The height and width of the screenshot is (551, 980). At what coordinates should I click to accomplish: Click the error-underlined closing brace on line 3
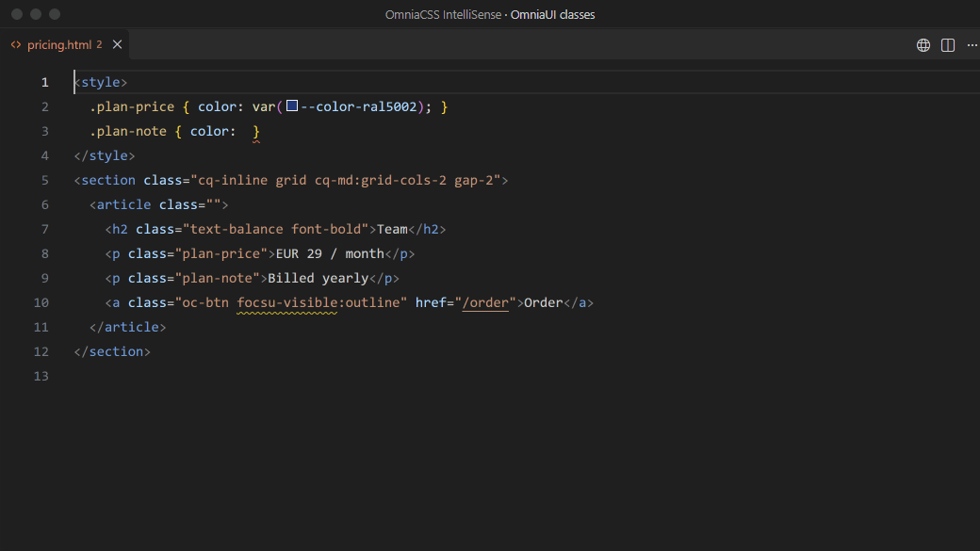[x=256, y=132]
